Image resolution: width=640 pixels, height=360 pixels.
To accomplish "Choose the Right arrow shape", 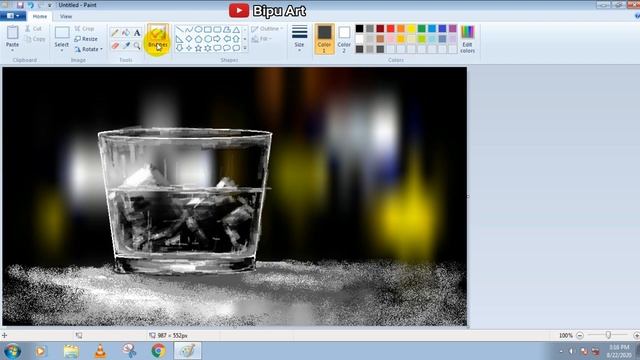I will (217, 39).
